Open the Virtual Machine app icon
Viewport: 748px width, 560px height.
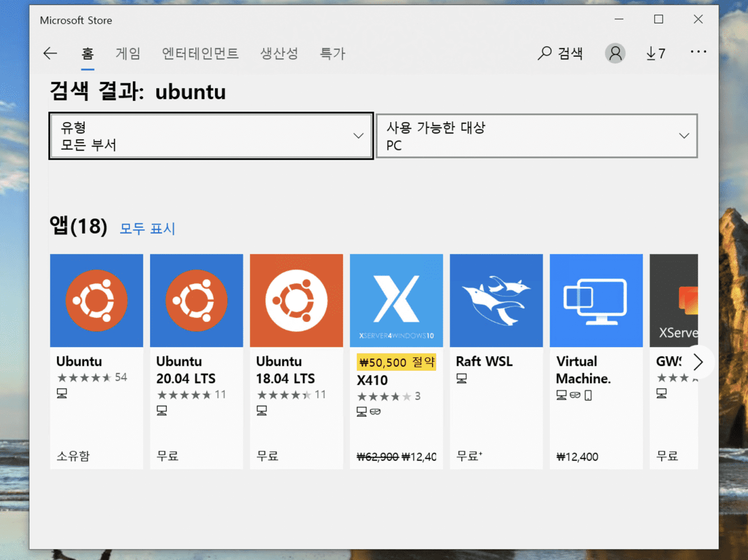click(596, 301)
